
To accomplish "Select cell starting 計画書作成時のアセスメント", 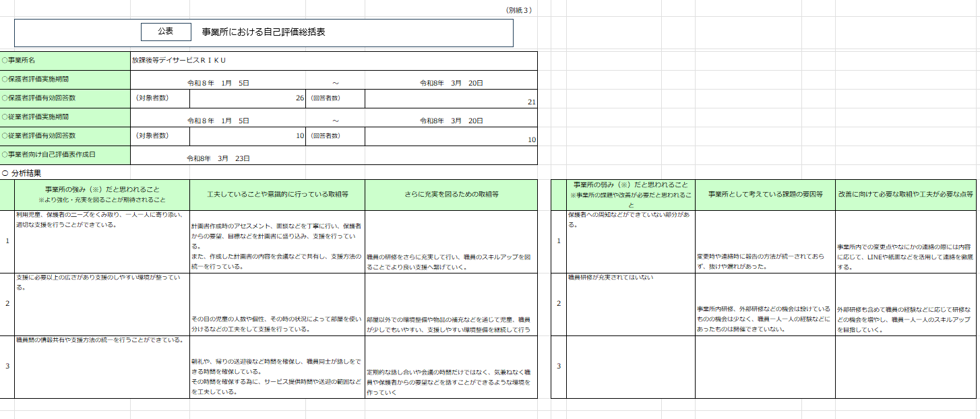I will click(x=277, y=241).
